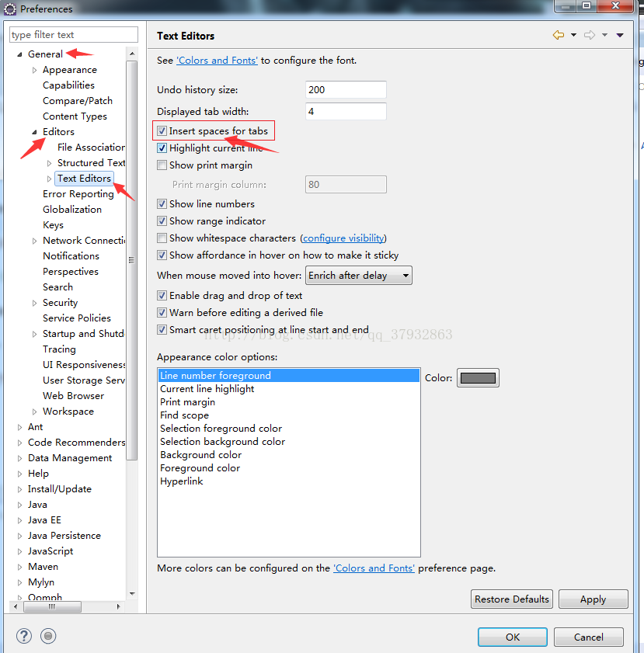644x653 pixels.
Task: Toggle Show whitespace characters
Action: pos(162,238)
